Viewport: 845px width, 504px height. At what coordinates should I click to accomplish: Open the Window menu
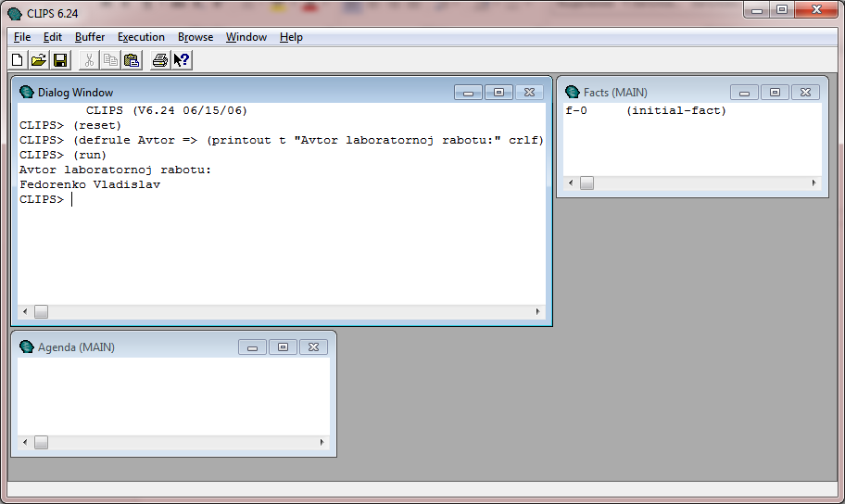[x=246, y=37]
